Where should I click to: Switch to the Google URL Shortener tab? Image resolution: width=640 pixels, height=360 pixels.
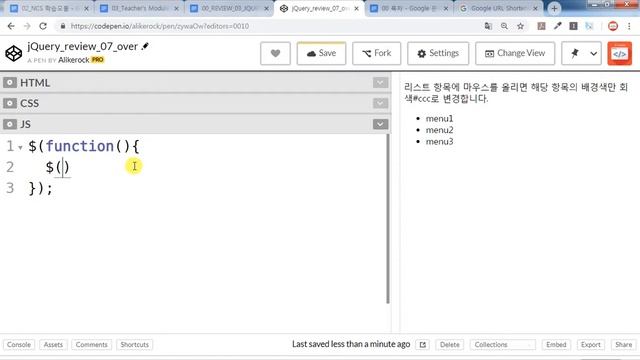point(499,8)
